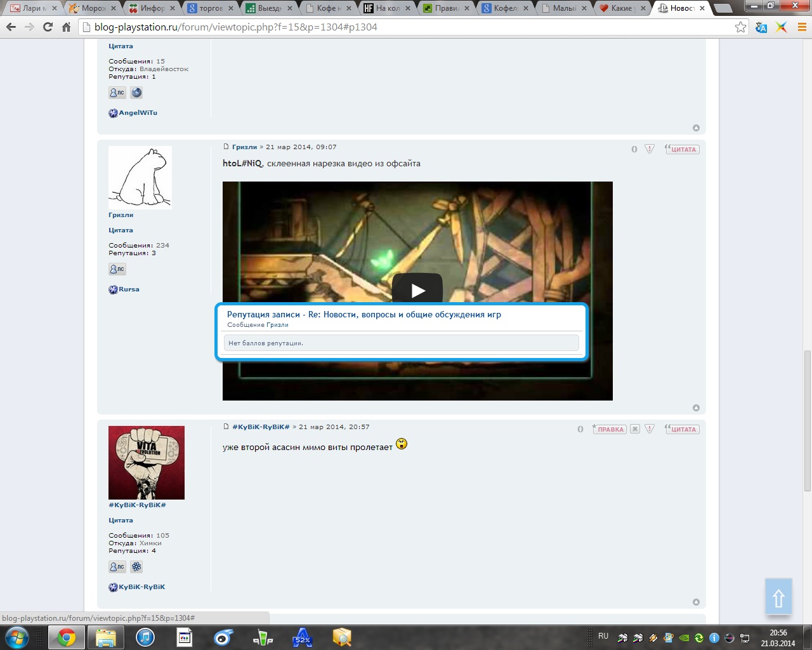Click #KyBiK-RyBiK# author name in post header

pos(261,427)
